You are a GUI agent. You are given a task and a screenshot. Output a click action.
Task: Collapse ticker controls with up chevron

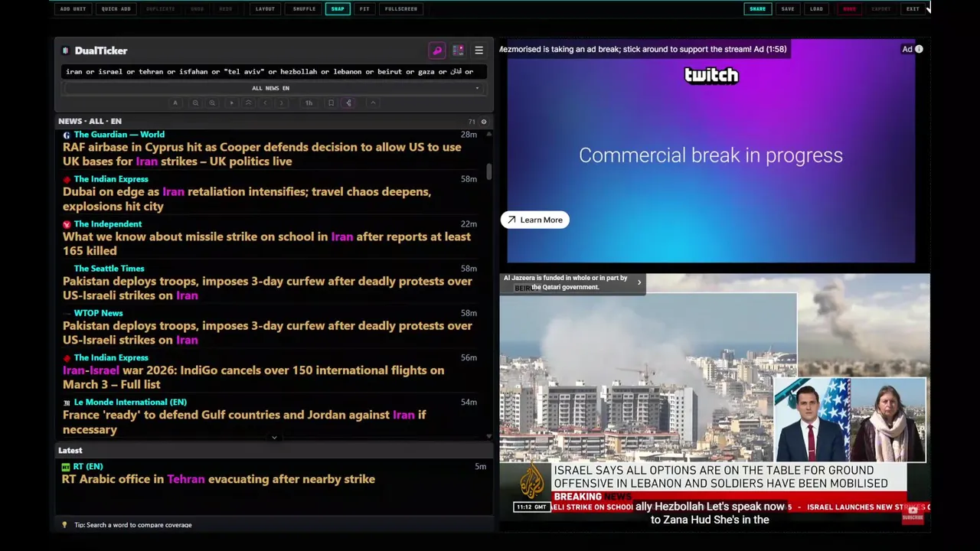tap(373, 103)
